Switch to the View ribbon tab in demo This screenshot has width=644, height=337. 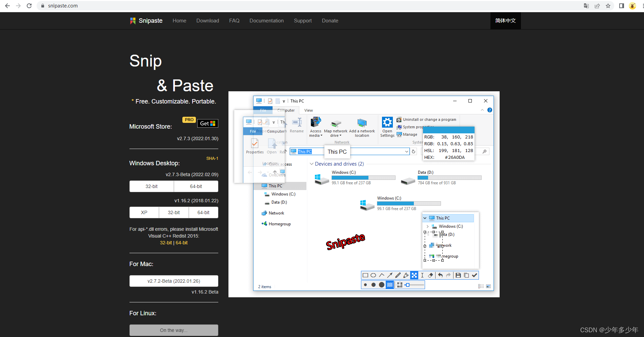pos(308,110)
